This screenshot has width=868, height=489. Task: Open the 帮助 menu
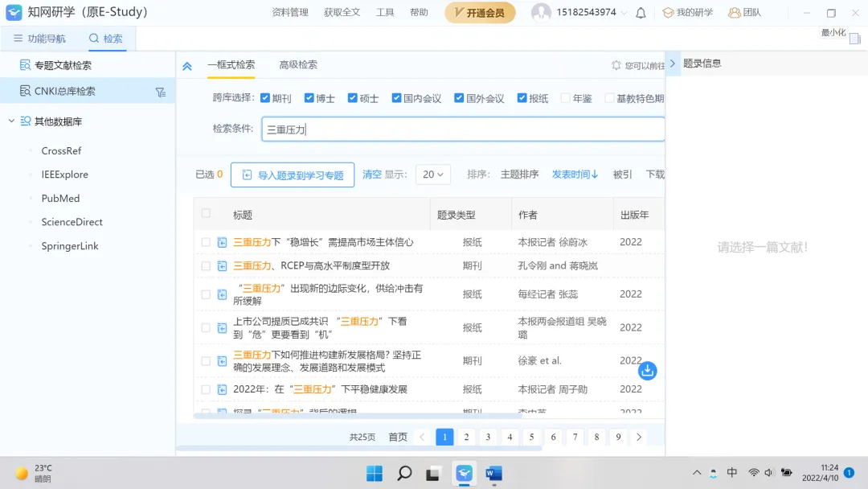click(419, 12)
